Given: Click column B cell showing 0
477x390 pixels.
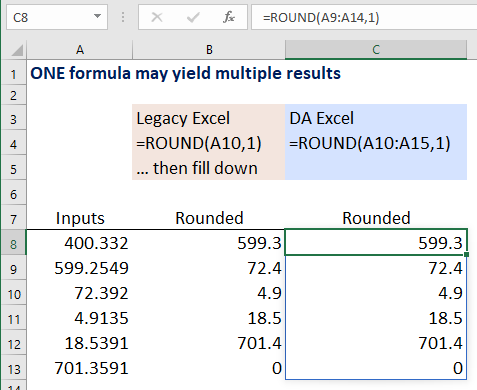Looking at the screenshot, I should (x=209, y=368).
